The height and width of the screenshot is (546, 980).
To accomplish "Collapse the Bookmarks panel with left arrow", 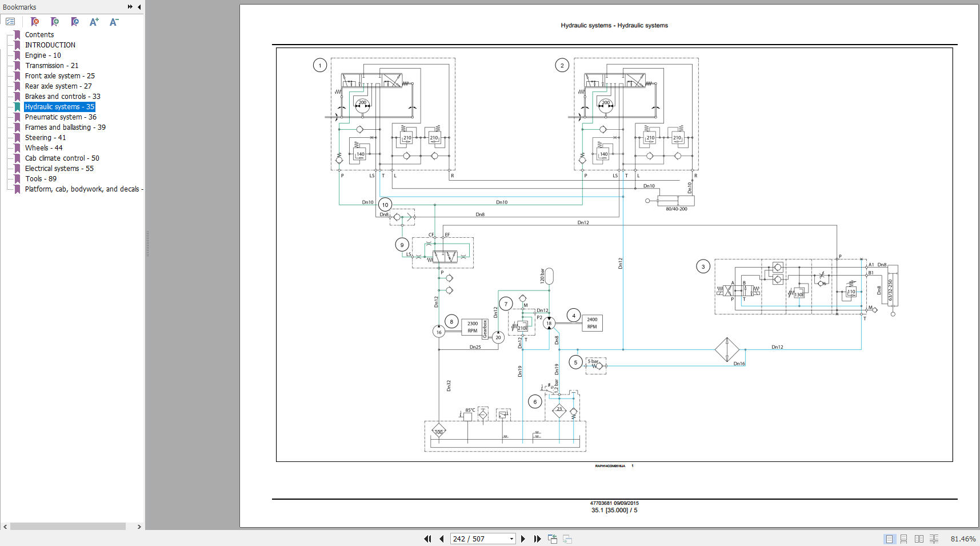I will tap(139, 7).
